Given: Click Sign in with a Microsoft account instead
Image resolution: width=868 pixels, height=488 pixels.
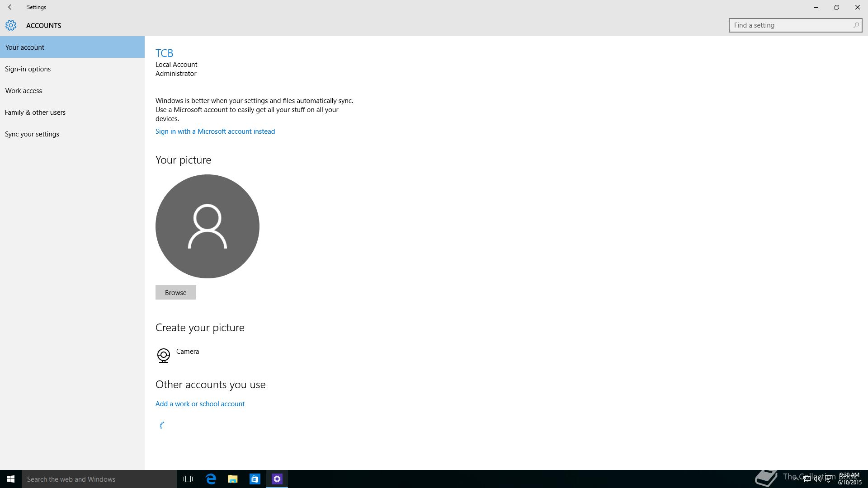Looking at the screenshot, I should (215, 131).
